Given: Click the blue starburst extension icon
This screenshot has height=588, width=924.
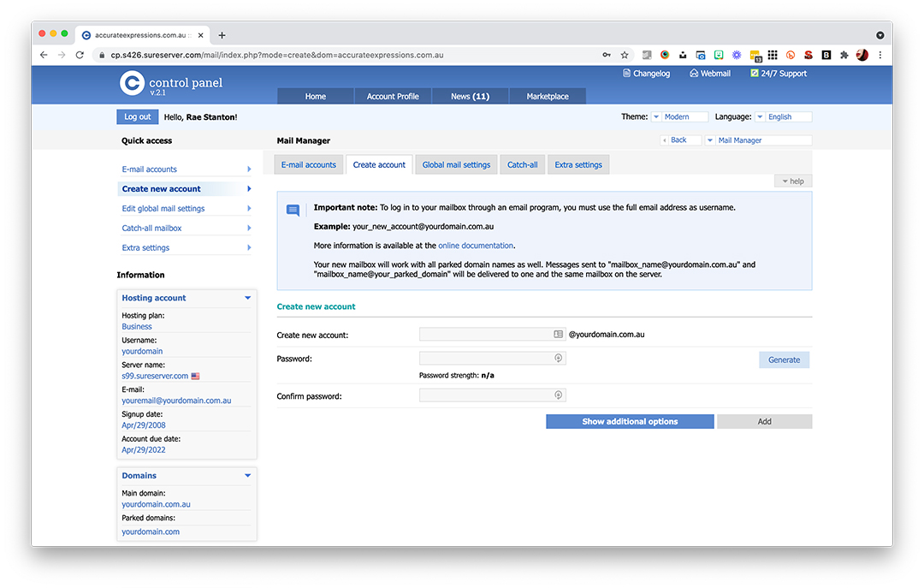Looking at the screenshot, I should 737,55.
